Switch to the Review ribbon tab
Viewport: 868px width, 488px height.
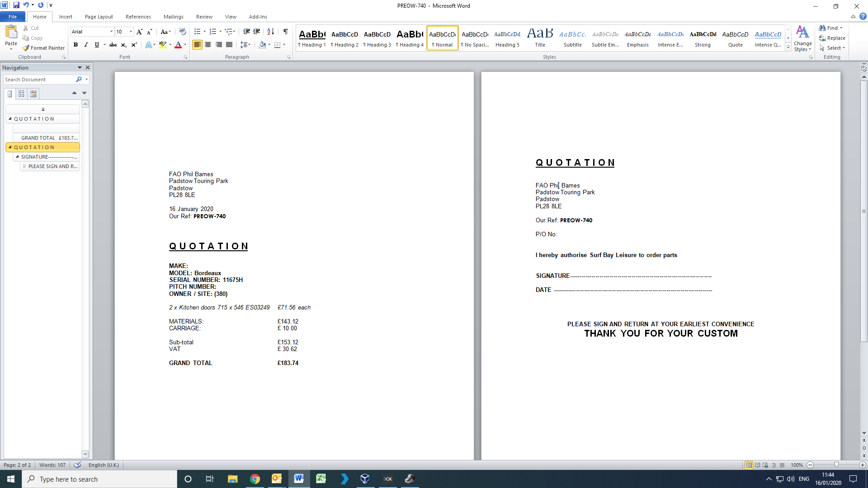pos(204,17)
